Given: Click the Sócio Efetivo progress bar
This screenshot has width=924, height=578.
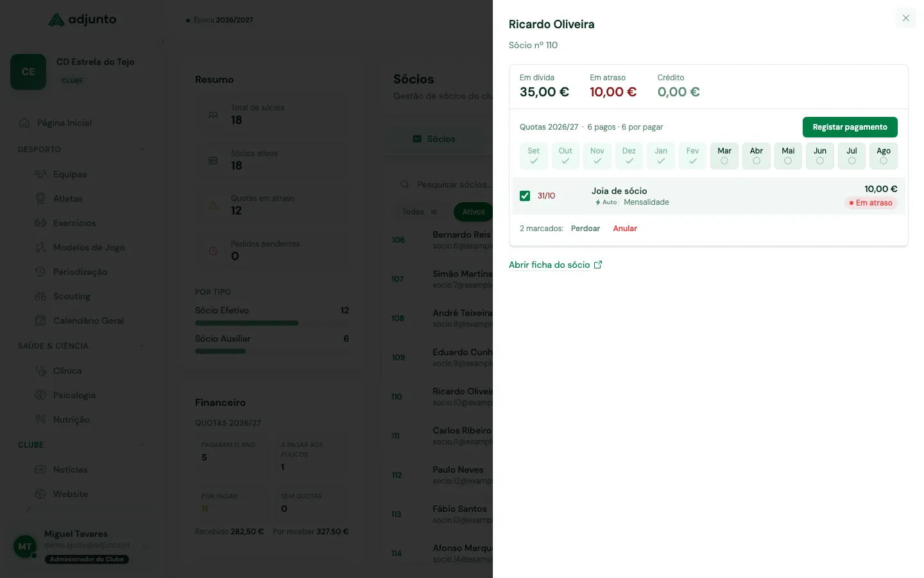Looking at the screenshot, I should (x=272, y=323).
